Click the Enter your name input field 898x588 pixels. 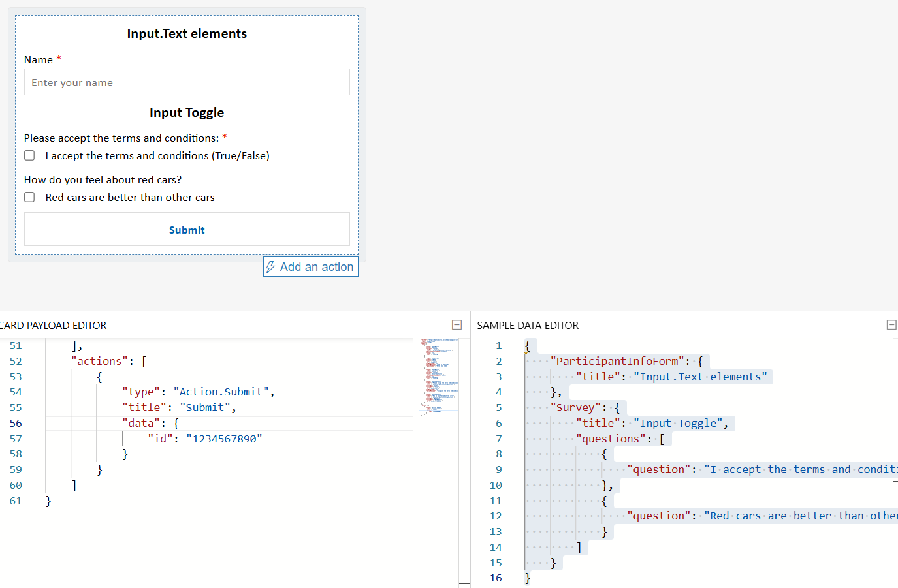pos(187,82)
